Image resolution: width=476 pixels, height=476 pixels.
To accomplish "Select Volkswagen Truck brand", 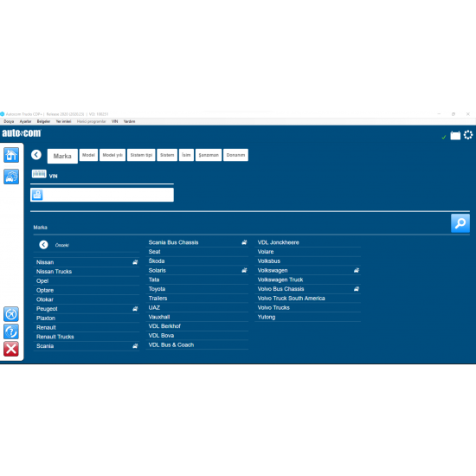I will coord(308,280).
